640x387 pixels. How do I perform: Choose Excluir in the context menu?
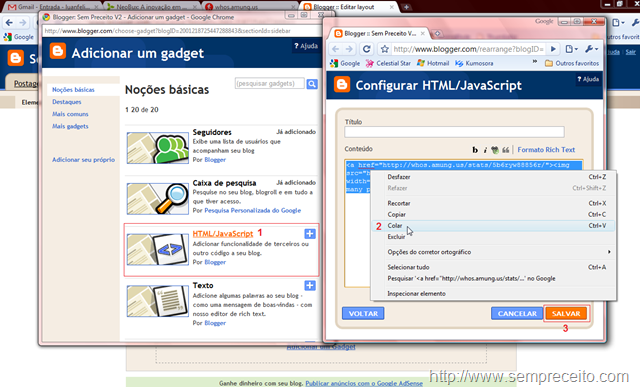pyautogui.click(x=493, y=237)
